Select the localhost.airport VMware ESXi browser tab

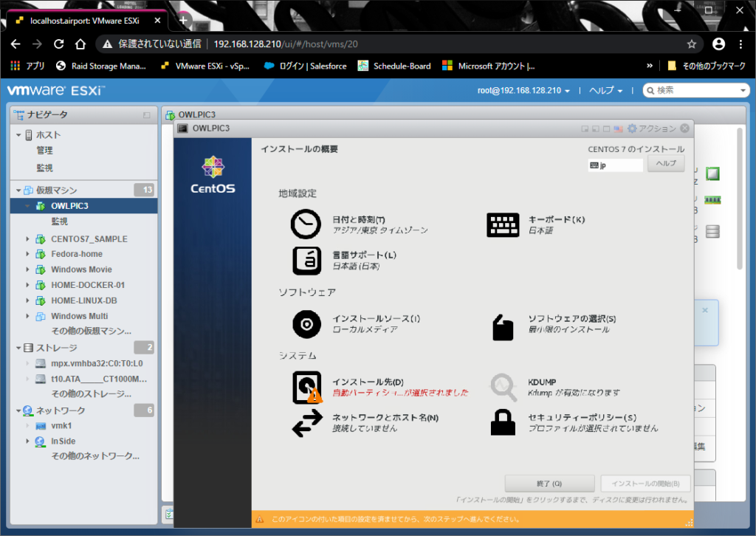(86, 21)
